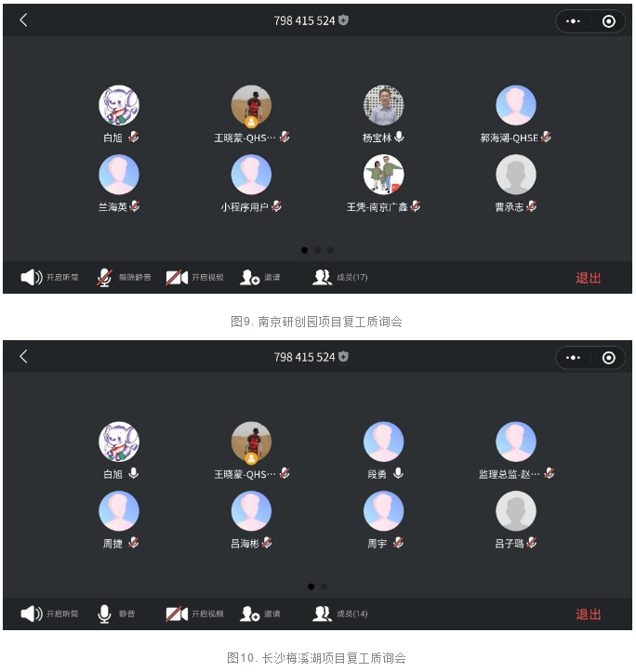This screenshot has width=636, height=672.
Task: Click the back arrow in the top meeting window
Action: coord(23,20)
